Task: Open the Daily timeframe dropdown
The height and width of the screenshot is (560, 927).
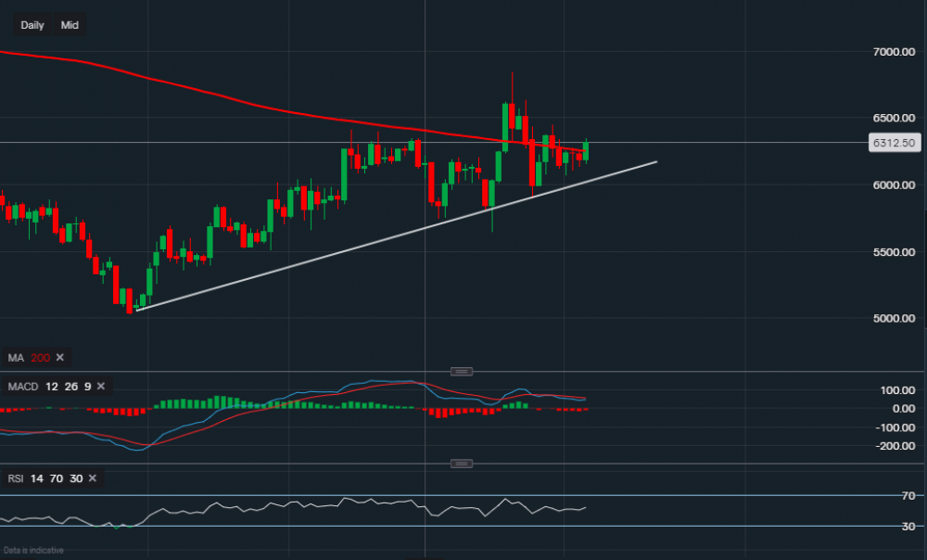Action: pyautogui.click(x=32, y=25)
